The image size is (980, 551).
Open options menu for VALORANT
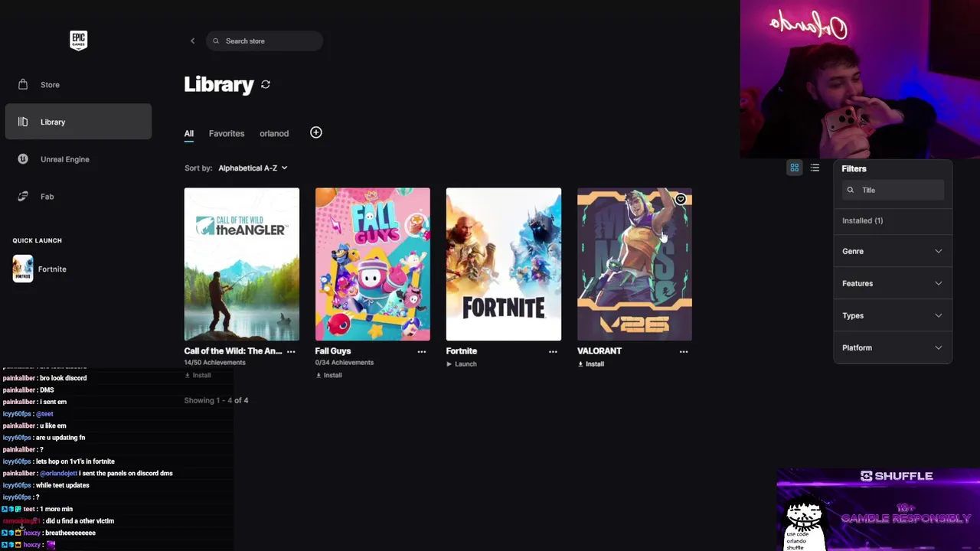684,351
